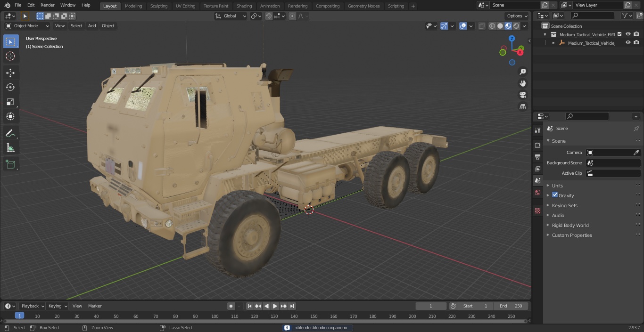Open the Tool properties tab
This screenshot has height=332, width=644.
pyautogui.click(x=537, y=130)
